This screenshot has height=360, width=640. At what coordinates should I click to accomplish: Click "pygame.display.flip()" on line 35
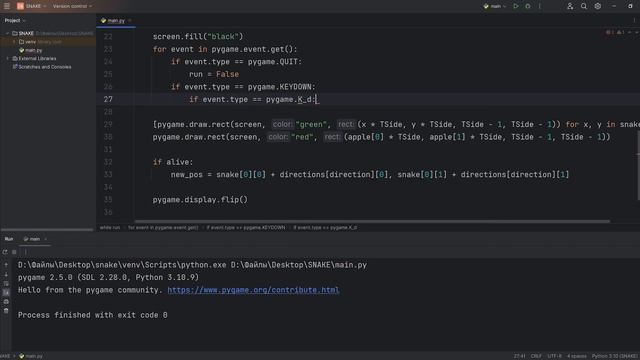click(x=200, y=200)
